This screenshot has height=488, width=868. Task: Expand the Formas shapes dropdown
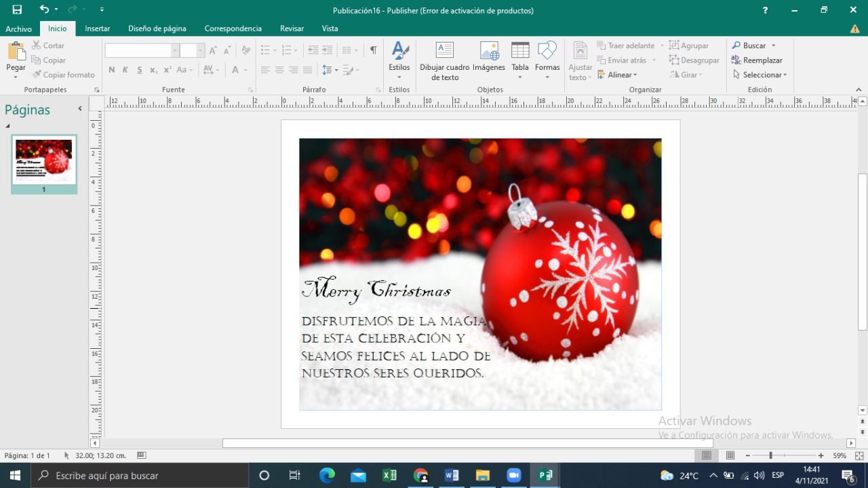547,77
